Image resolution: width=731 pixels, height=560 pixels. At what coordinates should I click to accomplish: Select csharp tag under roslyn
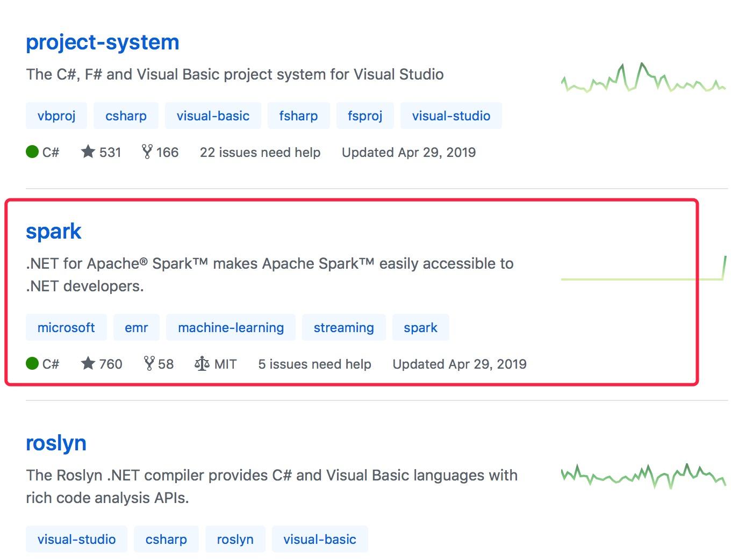point(166,539)
